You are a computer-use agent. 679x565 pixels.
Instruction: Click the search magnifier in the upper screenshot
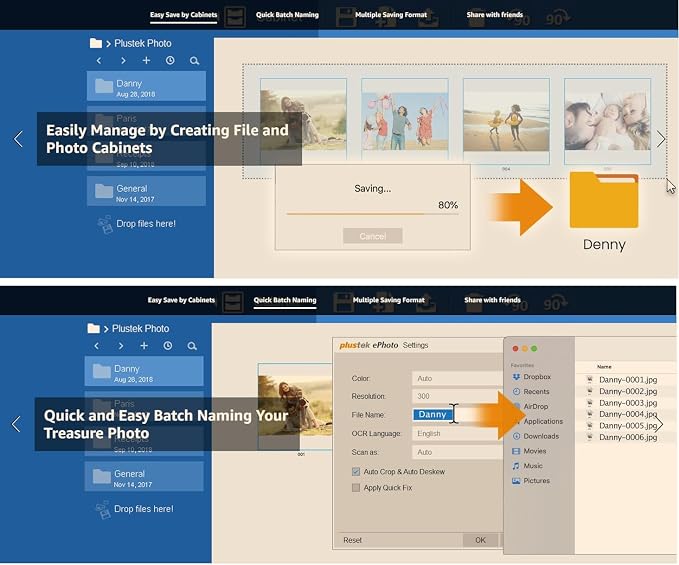pos(194,61)
